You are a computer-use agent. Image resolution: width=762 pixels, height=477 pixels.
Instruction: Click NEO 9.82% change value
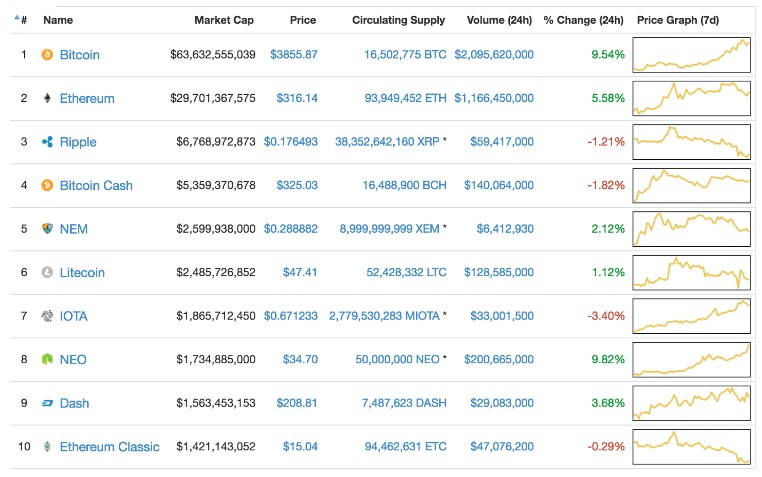608,359
